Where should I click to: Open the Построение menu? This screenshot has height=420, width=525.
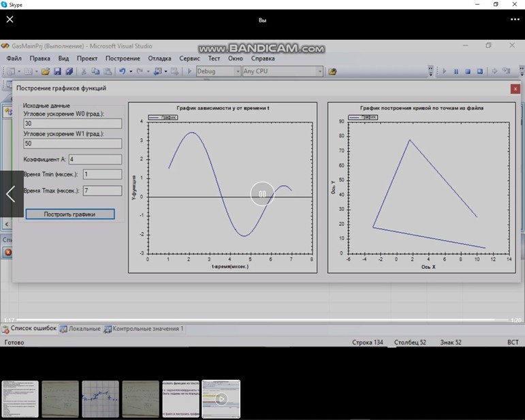tap(123, 59)
